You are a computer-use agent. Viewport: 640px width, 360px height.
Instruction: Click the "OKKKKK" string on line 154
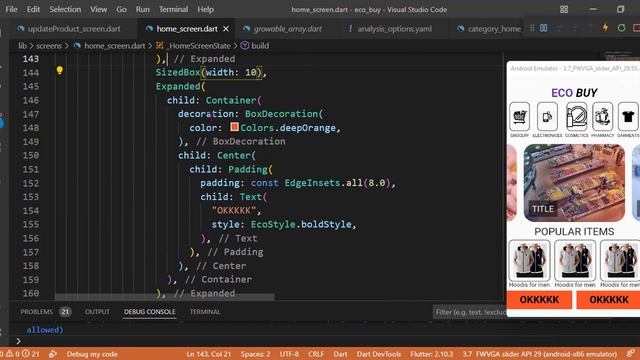point(234,211)
